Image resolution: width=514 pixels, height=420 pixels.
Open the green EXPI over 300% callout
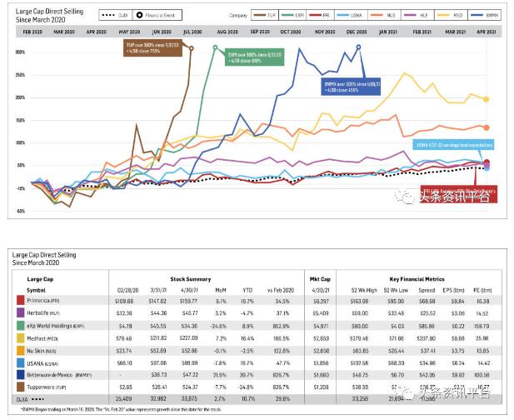(254, 57)
